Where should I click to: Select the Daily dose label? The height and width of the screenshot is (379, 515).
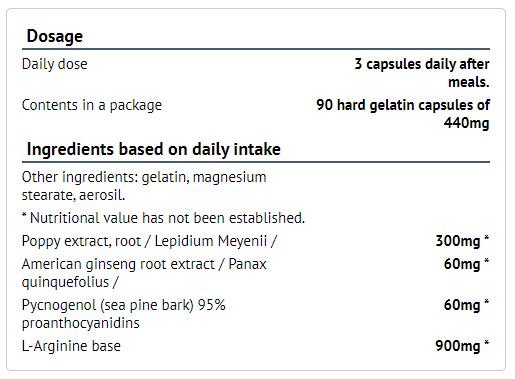click(x=55, y=64)
